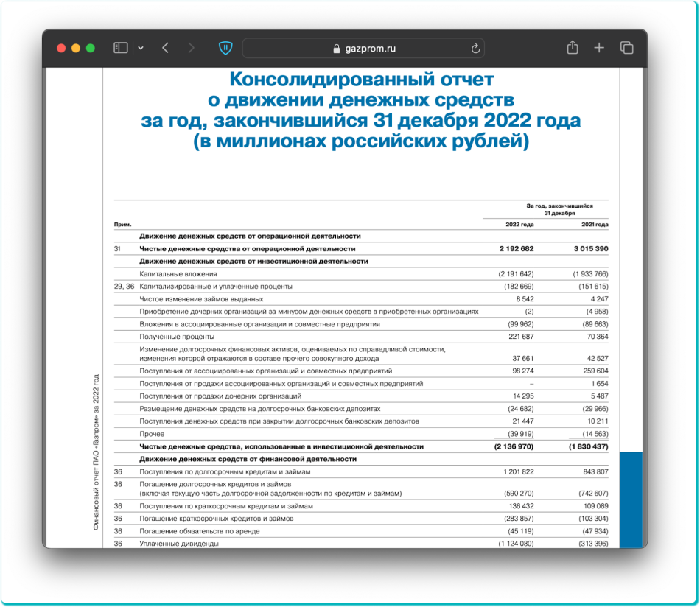Screen dimensions: 700x607
Task: Expand the tab group dropdown chevron
Action: click(141, 48)
